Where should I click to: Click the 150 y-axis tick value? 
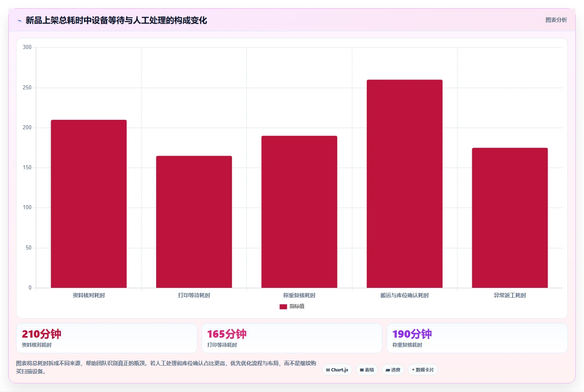(x=27, y=168)
